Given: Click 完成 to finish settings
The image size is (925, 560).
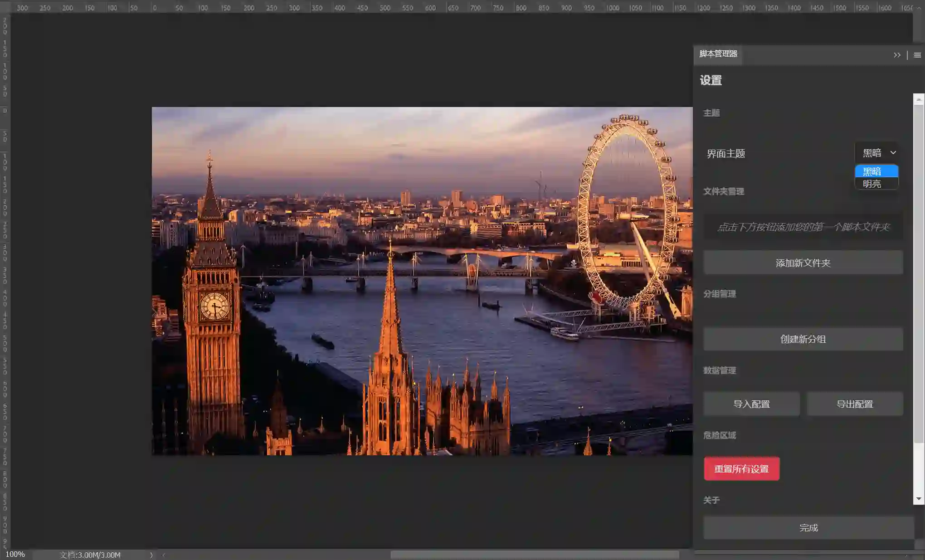Looking at the screenshot, I should [808, 528].
